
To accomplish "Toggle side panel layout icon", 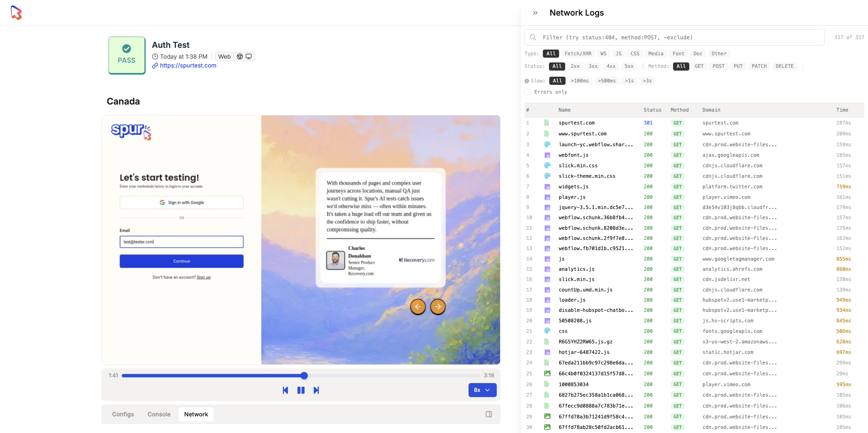I will [489, 414].
